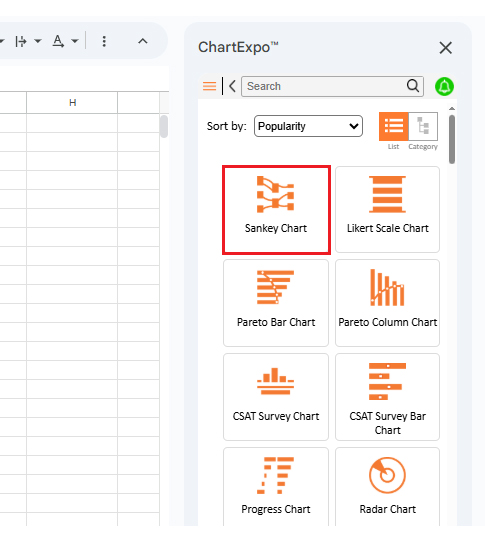The width and height of the screenshot is (485, 546).
Task: Click the search magnifier icon
Action: click(413, 86)
